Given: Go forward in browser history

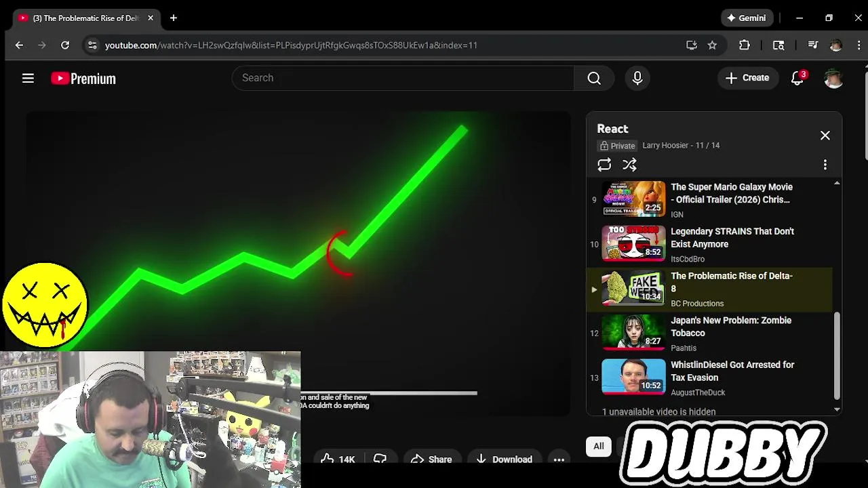Looking at the screenshot, I should tap(42, 45).
